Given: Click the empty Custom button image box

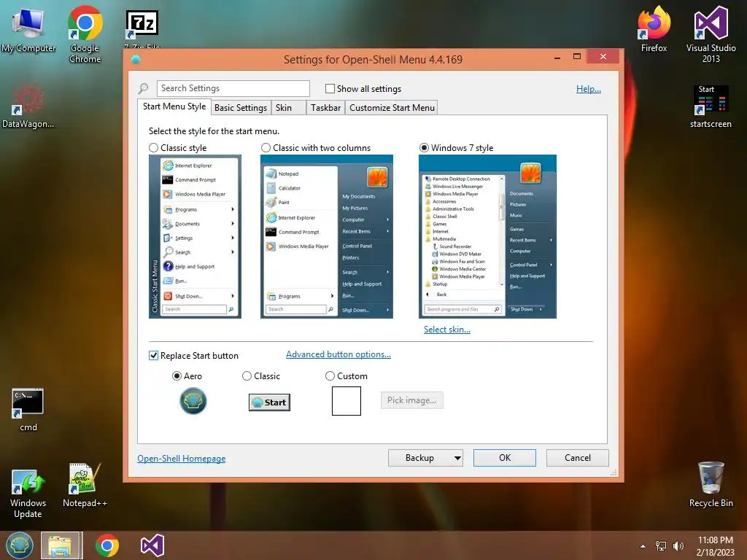Looking at the screenshot, I should [x=347, y=401].
